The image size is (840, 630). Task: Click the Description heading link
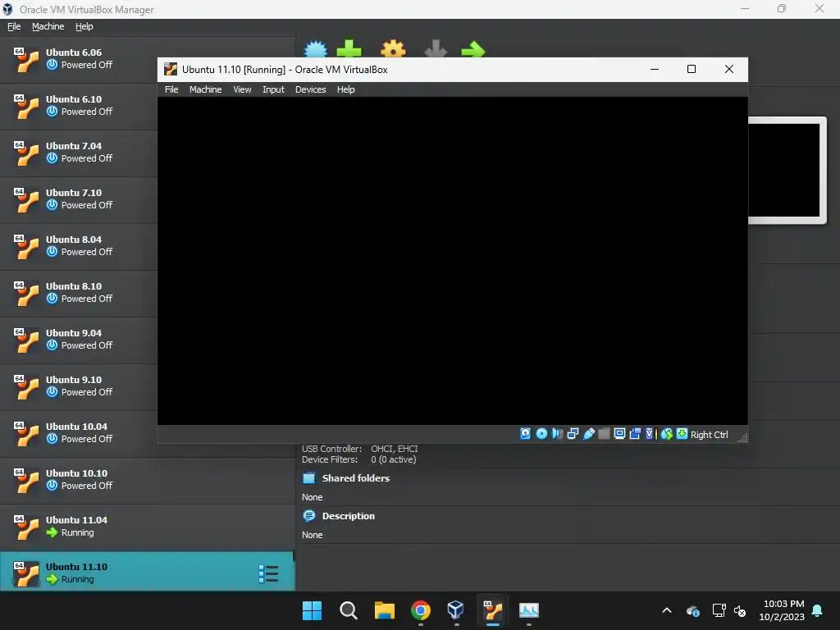coord(348,516)
